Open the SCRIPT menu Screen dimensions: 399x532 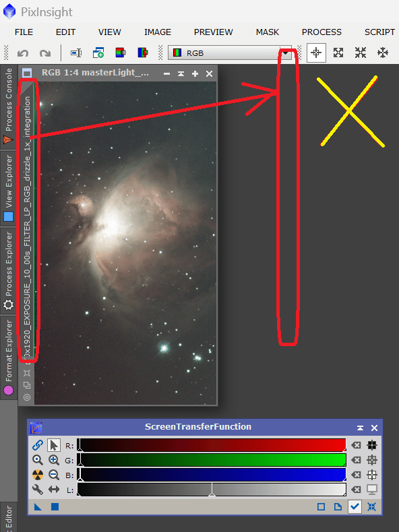379,32
